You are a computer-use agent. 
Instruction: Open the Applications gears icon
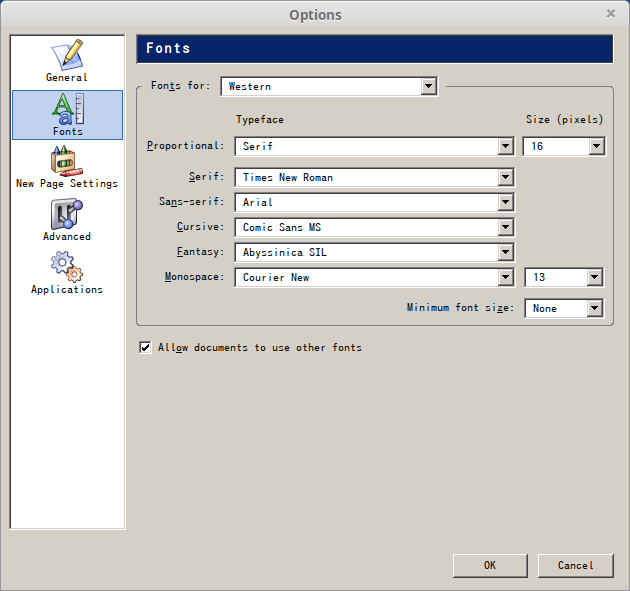point(67,267)
